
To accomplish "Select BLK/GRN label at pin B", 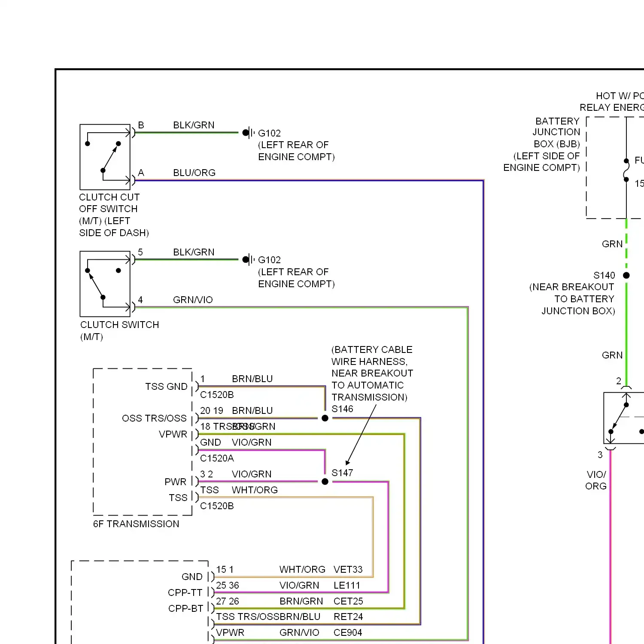I will [x=194, y=125].
